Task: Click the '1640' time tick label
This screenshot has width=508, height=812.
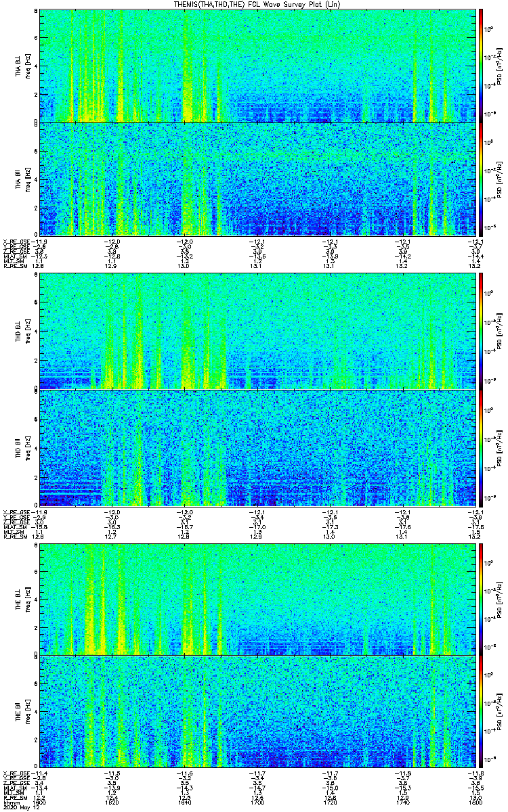Action: tap(185, 803)
